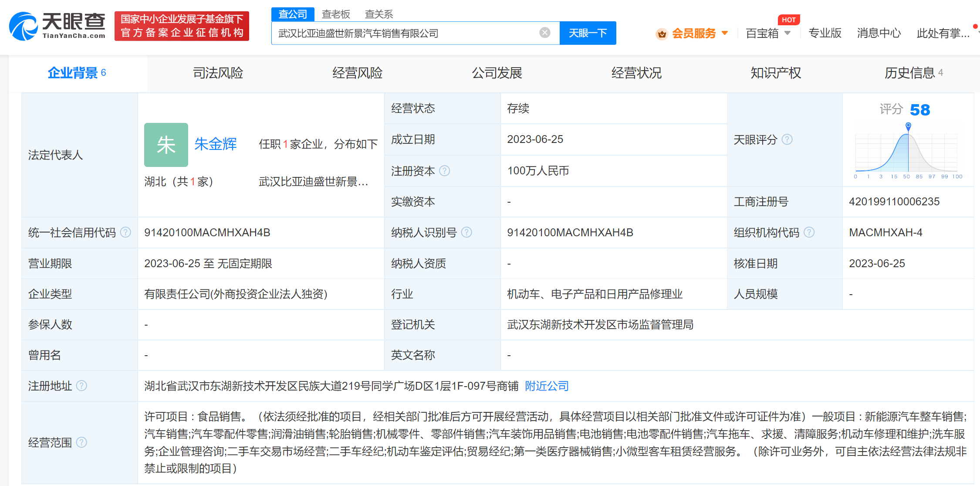Image resolution: width=980 pixels, height=486 pixels.
Task: Click the TianYanCha logo
Action: [57, 26]
